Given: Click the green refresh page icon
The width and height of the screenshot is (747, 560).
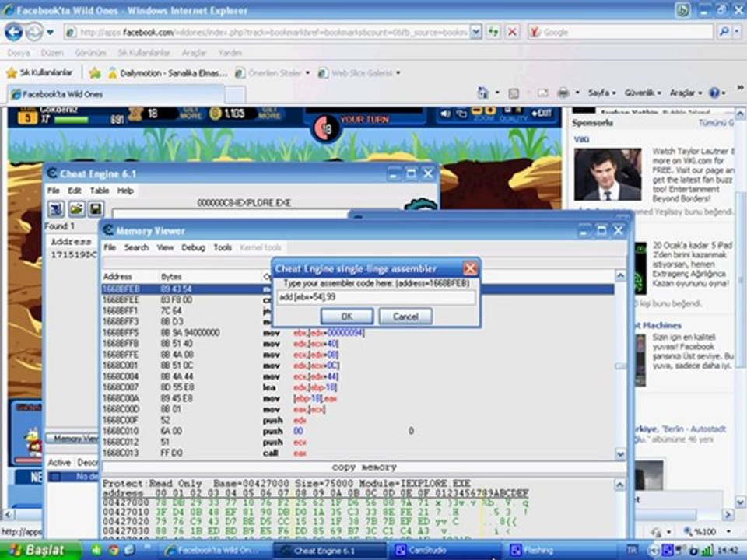Looking at the screenshot, I should pos(493,33).
